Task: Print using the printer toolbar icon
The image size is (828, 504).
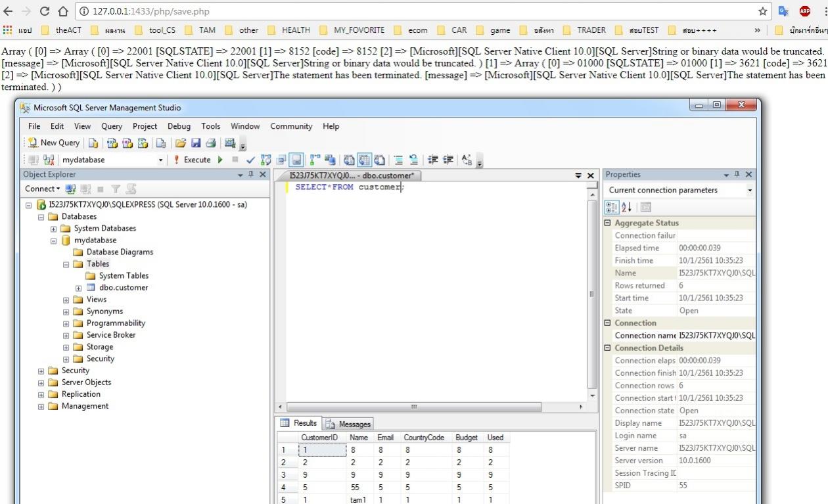Action: [211, 143]
